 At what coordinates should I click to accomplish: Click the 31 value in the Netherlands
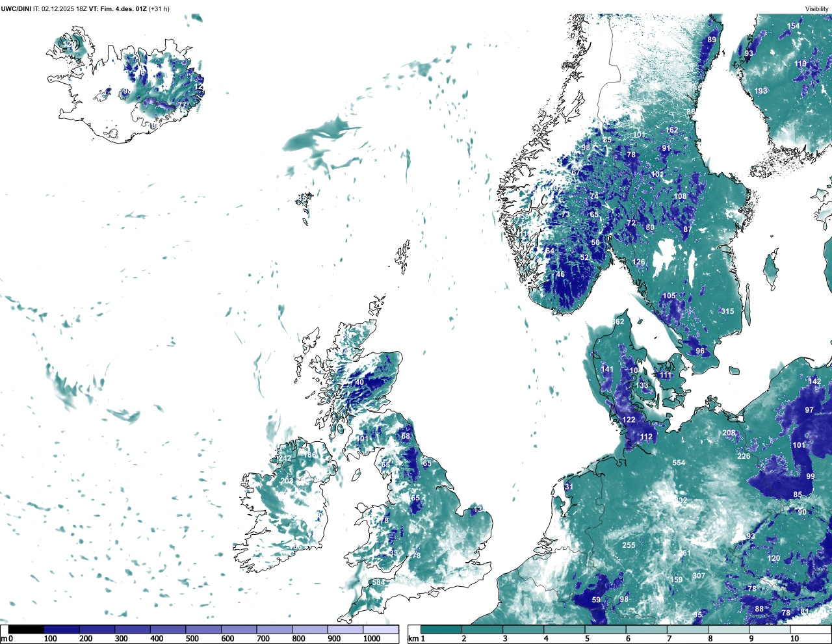pyautogui.click(x=569, y=487)
